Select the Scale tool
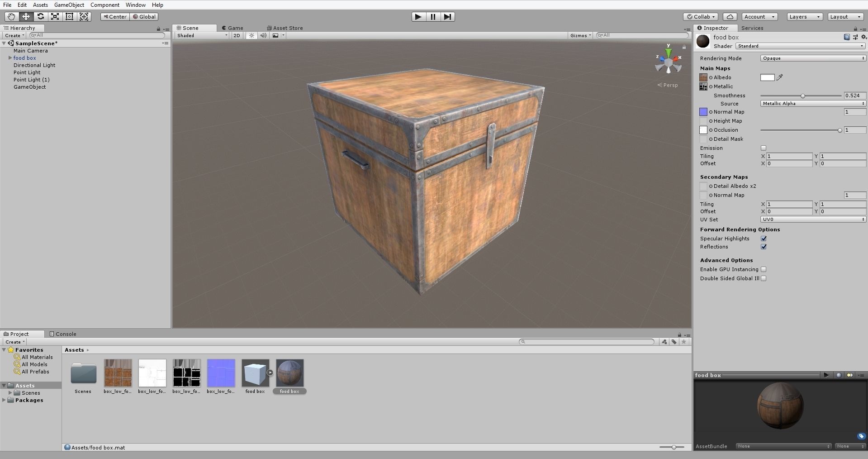This screenshot has width=868, height=459. pos(55,17)
